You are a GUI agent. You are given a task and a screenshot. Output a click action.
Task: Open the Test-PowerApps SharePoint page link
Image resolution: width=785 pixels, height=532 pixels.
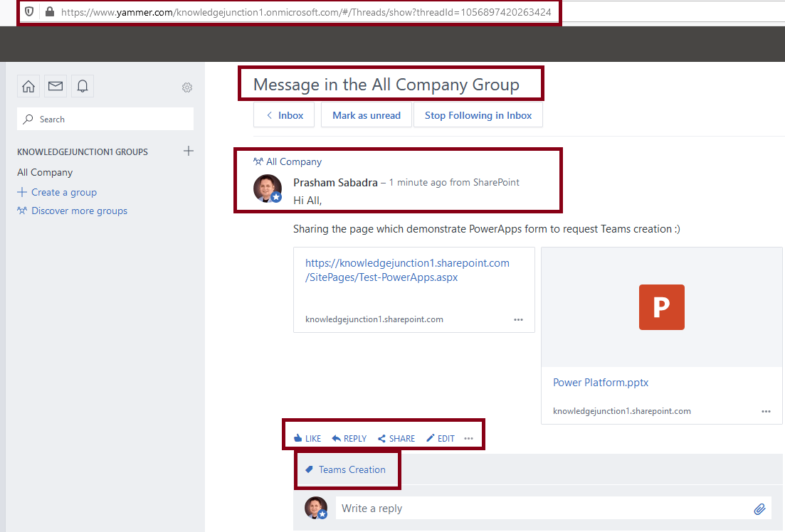[407, 270]
